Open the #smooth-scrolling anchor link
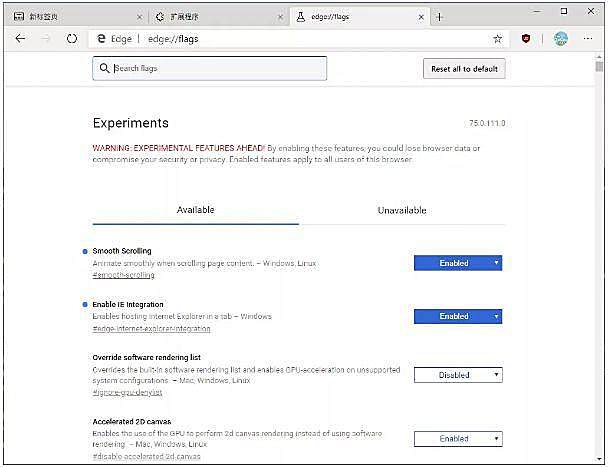The width and height of the screenshot is (609, 467). click(124, 275)
